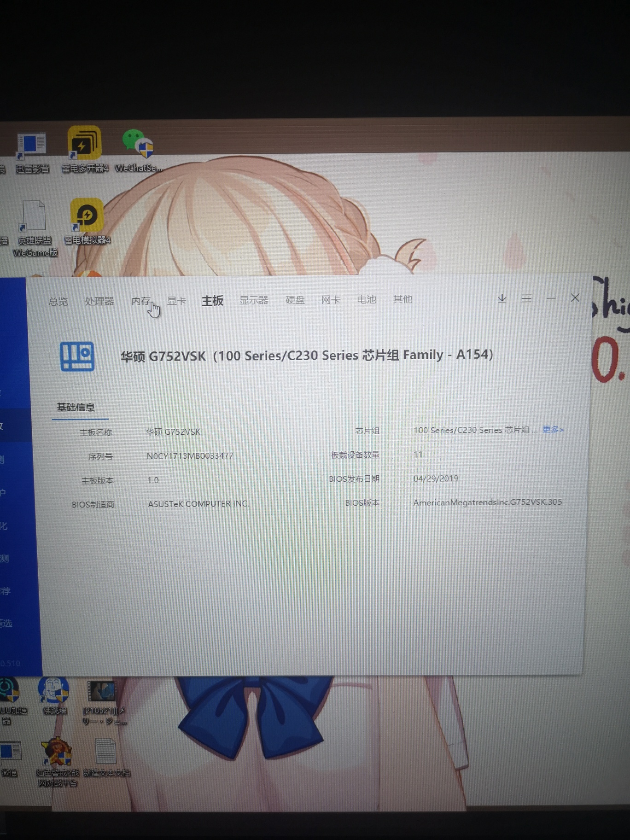Open the WeChatSe... desktop icon
630x840 pixels.
click(x=138, y=150)
